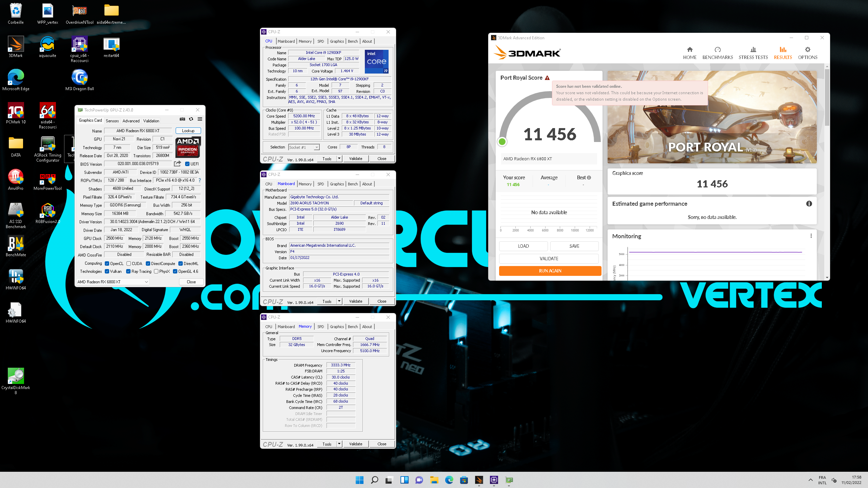
Task: Select Bench tab in middle CPU-Z window
Action: click(x=353, y=184)
